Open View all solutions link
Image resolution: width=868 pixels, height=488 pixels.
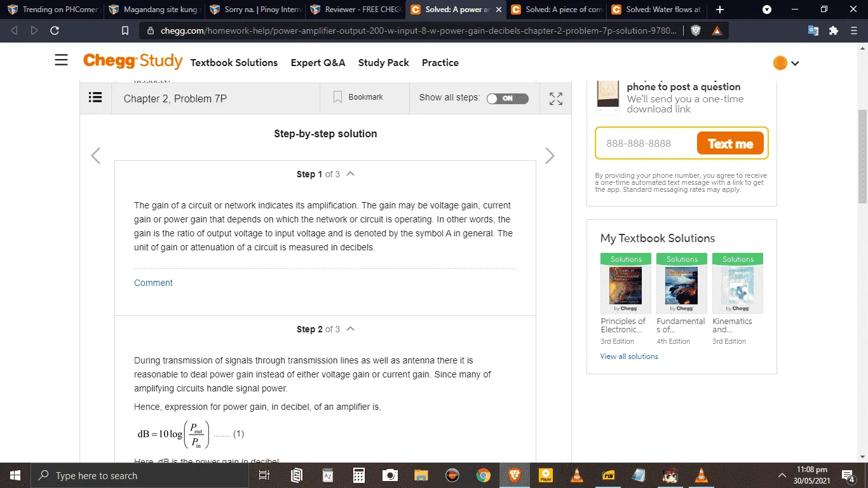click(x=629, y=356)
